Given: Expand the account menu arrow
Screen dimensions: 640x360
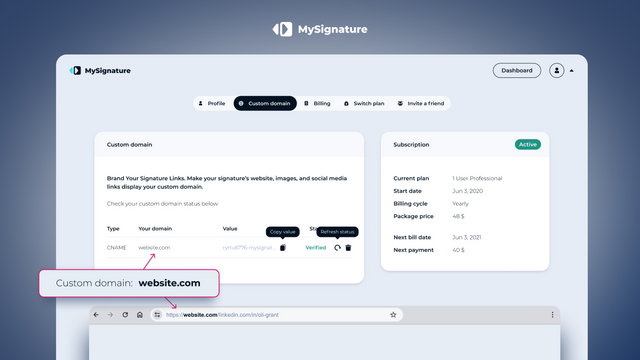Looking at the screenshot, I should coord(571,71).
